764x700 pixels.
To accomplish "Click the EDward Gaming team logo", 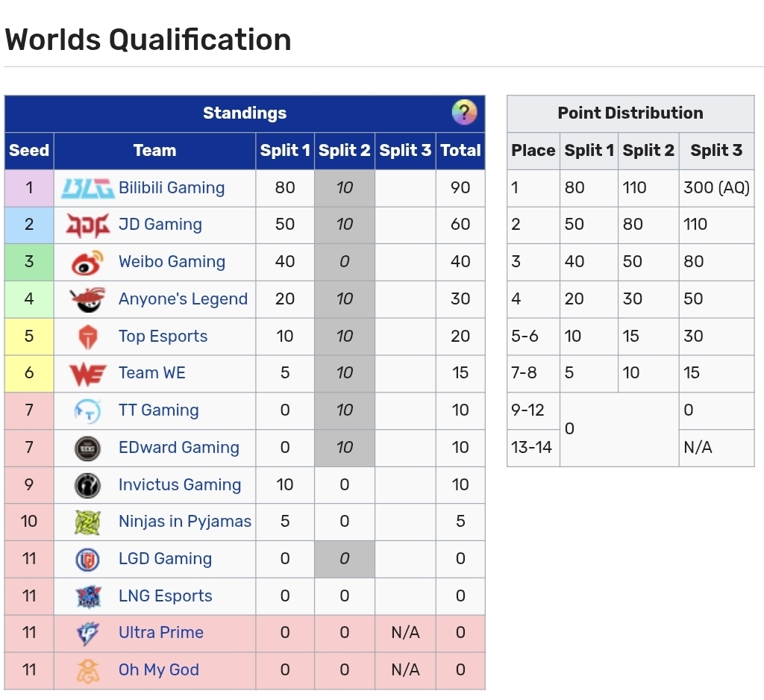I will pos(88,449).
